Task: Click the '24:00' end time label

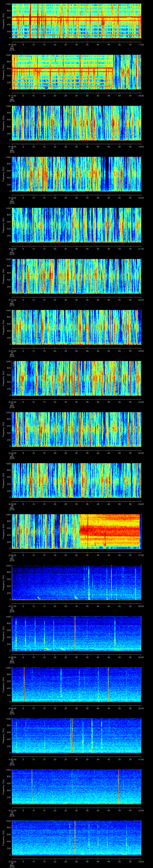Action: pyautogui.click(x=141, y=402)
